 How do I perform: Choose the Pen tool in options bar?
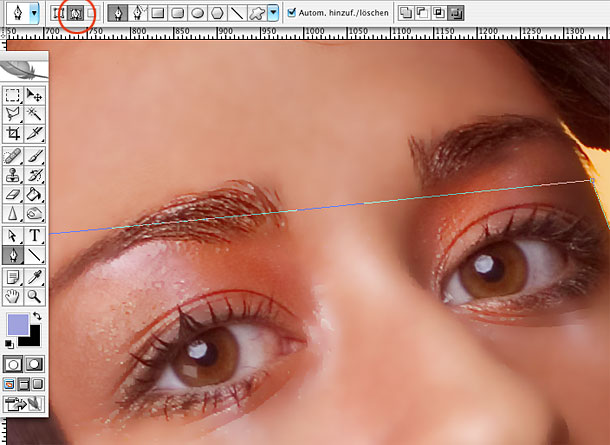pyautogui.click(x=117, y=13)
